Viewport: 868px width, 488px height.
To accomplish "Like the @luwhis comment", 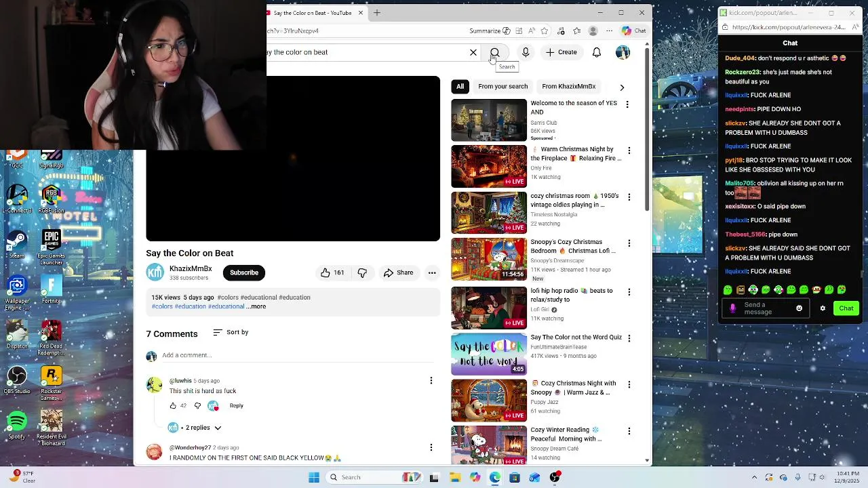I will pyautogui.click(x=173, y=405).
